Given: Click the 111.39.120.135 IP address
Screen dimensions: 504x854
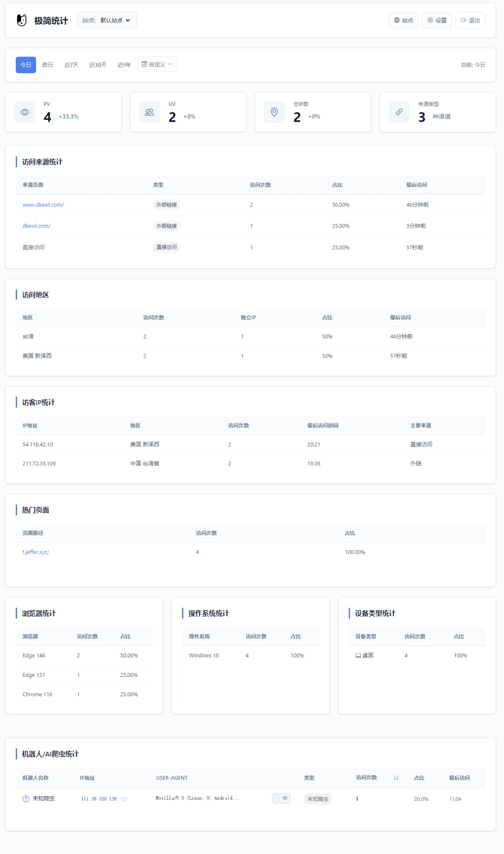Looking at the screenshot, I should pos(99,799).
